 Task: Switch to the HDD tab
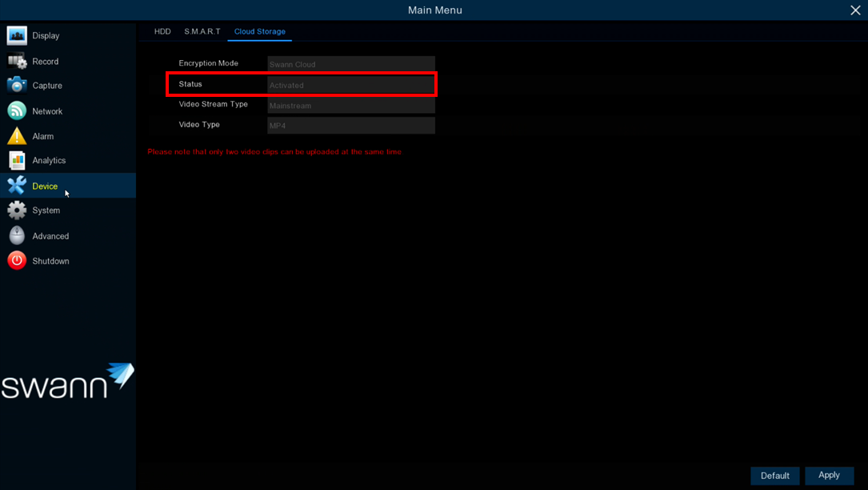pos(162,32)
